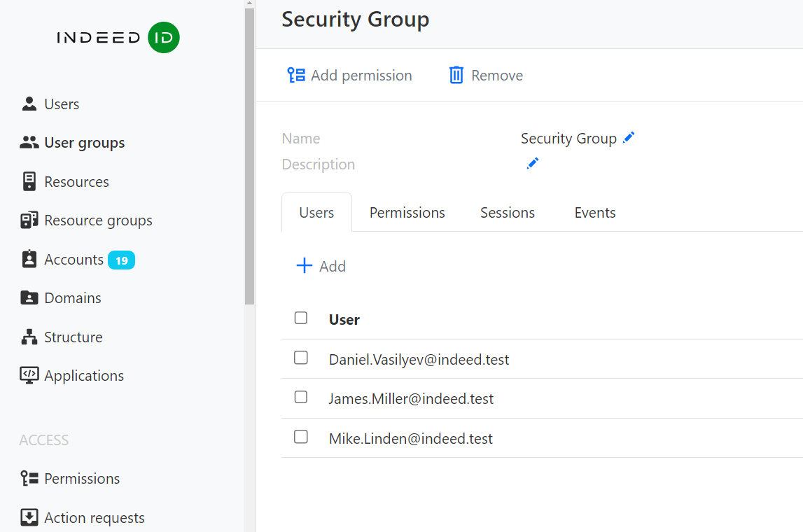Click the sidebar vertical scrollbar
The width and height of the screenshot is (803, 532).
[249, 154]
